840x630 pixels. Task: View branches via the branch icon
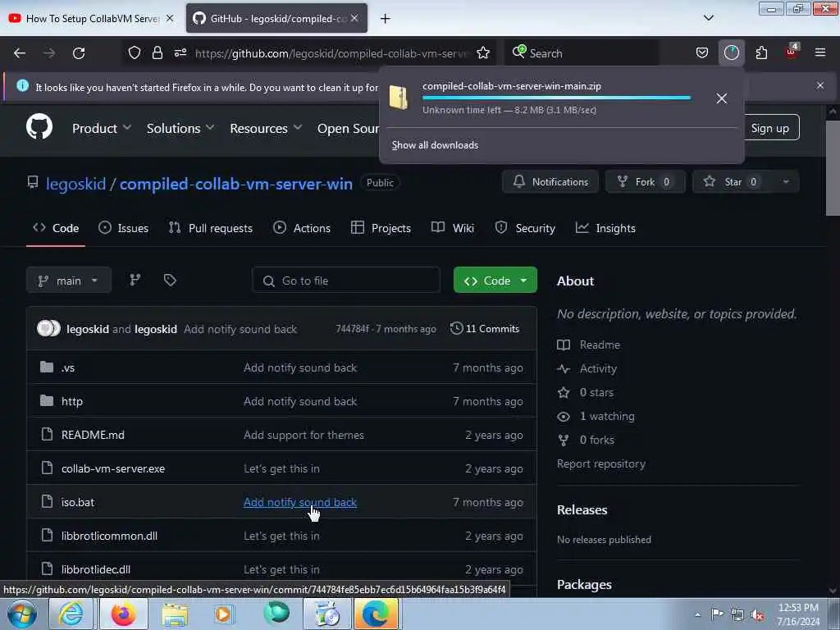pos(135,280)
